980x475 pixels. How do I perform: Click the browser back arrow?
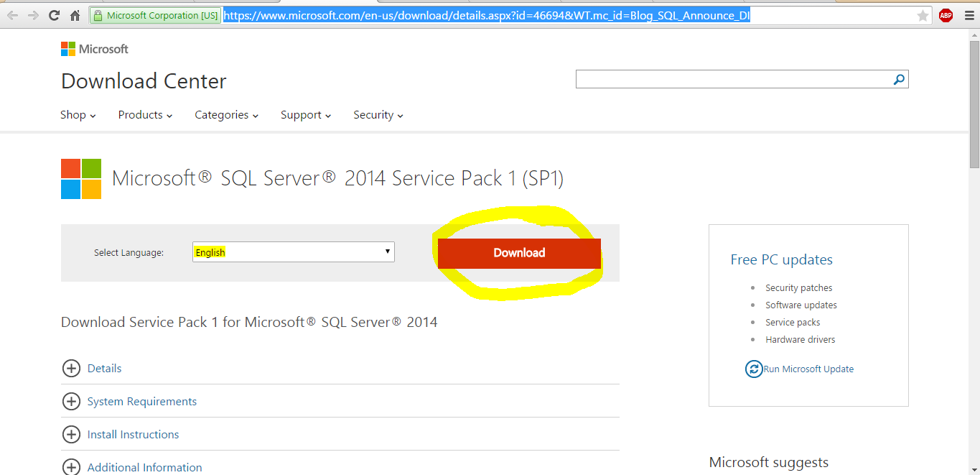pos(12,15)
